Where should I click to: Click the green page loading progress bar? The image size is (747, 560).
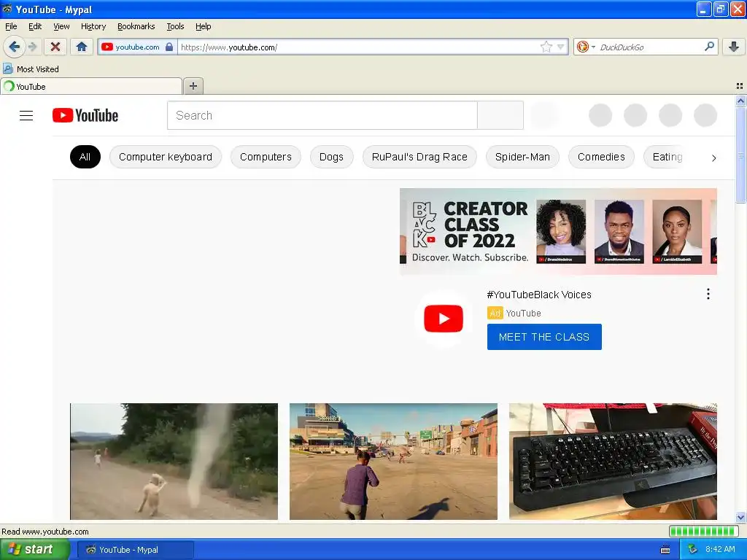click(x=704, y=532)
